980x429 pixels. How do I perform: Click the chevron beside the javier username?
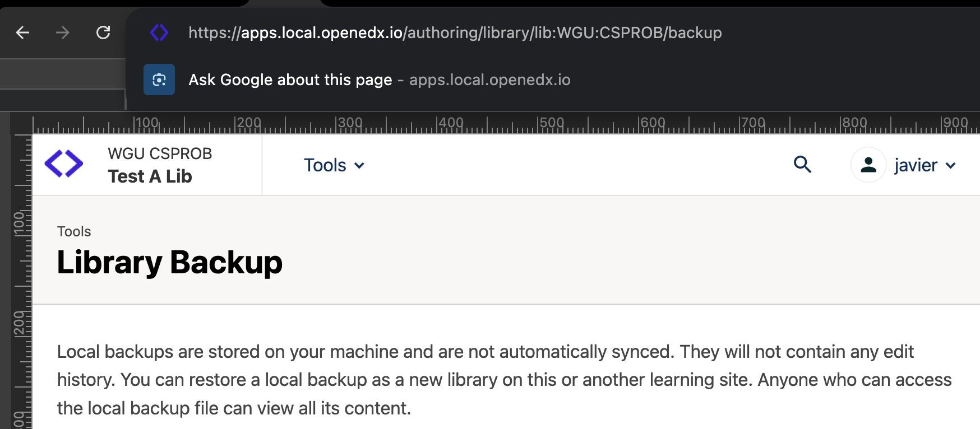[x=951, y=166]
